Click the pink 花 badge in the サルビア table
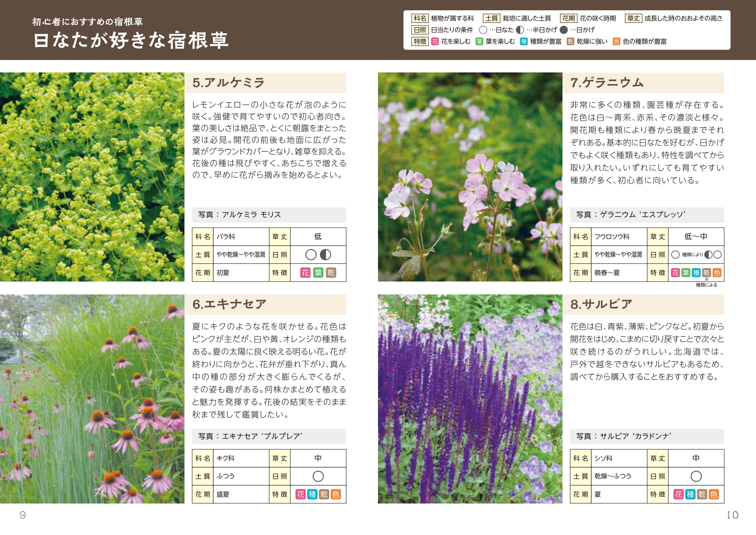Image resolution: width=756 pixels, height=535 pixels. coord(678,494)
